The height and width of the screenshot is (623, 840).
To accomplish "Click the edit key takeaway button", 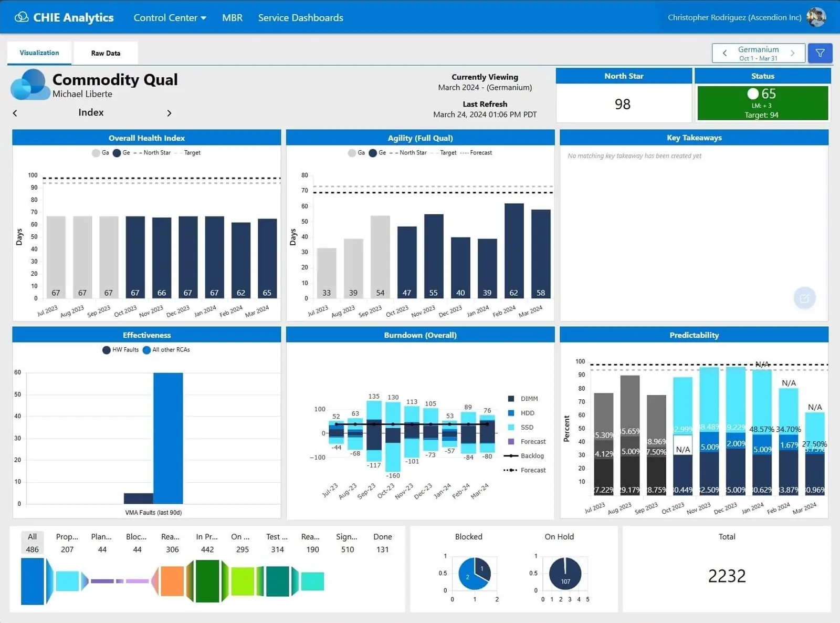I will coord(804,298).
